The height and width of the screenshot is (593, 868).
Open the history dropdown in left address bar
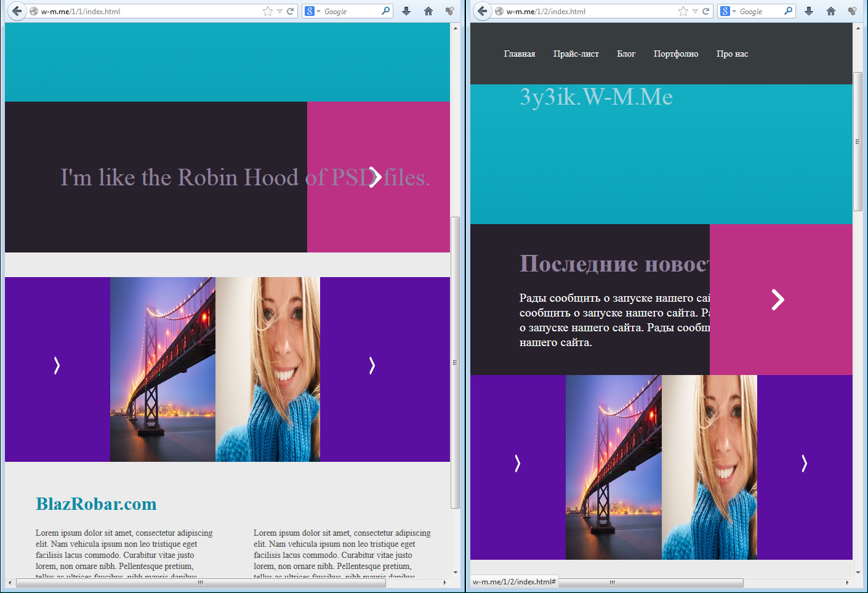point(279,11)
